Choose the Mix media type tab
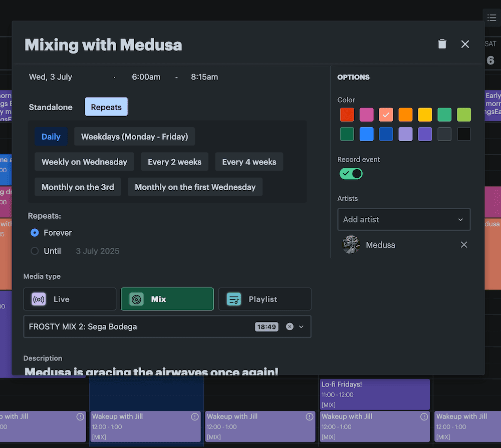Screen dimensions: 501x448 (x=167, y=299)
